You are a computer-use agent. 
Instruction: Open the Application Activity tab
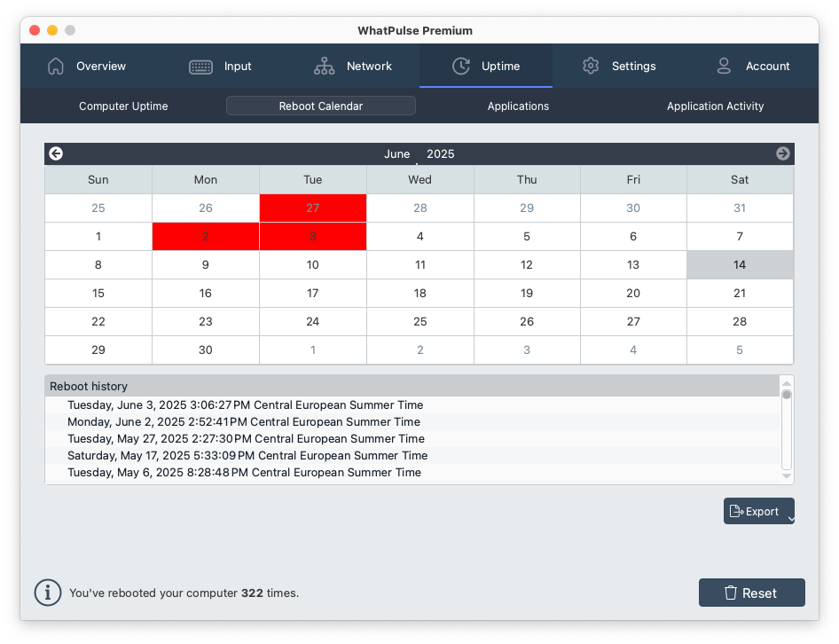(x=715, y=106)
